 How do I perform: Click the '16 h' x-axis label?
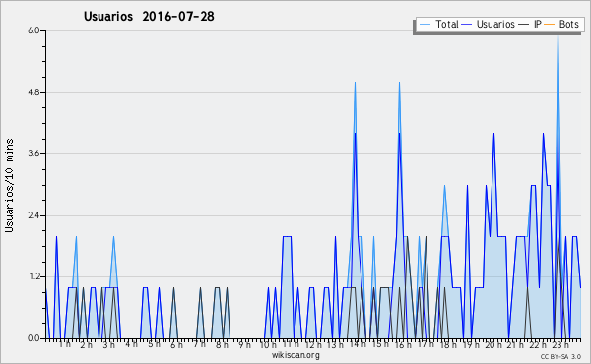pos(403,344)
